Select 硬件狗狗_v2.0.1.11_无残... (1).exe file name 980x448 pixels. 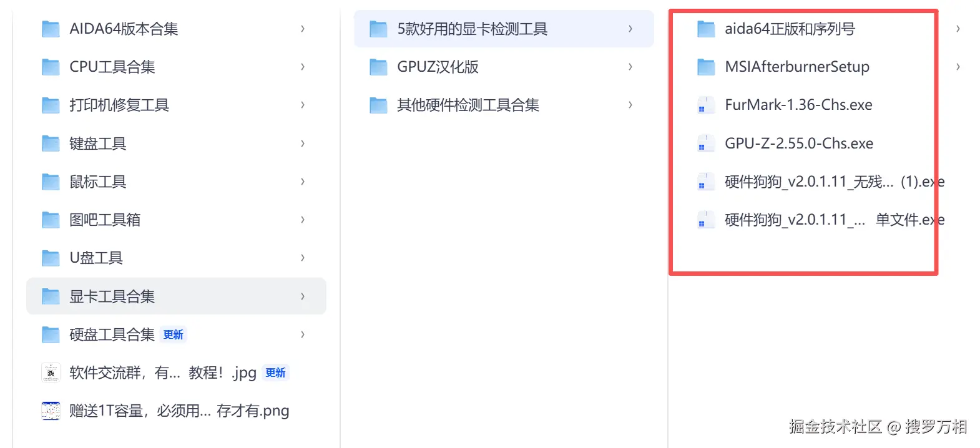tap(835, 182)
